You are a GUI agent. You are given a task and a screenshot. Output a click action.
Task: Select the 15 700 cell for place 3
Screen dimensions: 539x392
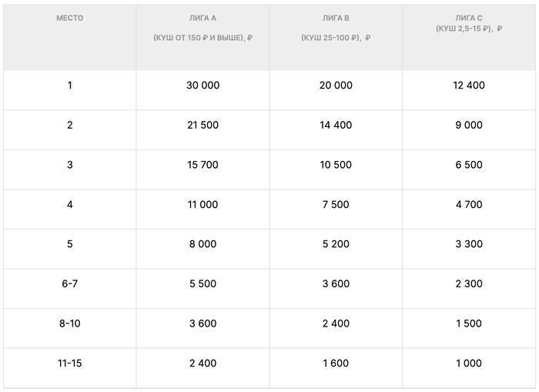click(203, 165)
